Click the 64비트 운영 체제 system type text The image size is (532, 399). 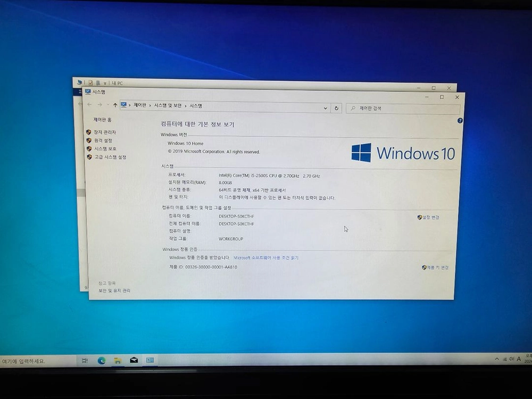252,190
